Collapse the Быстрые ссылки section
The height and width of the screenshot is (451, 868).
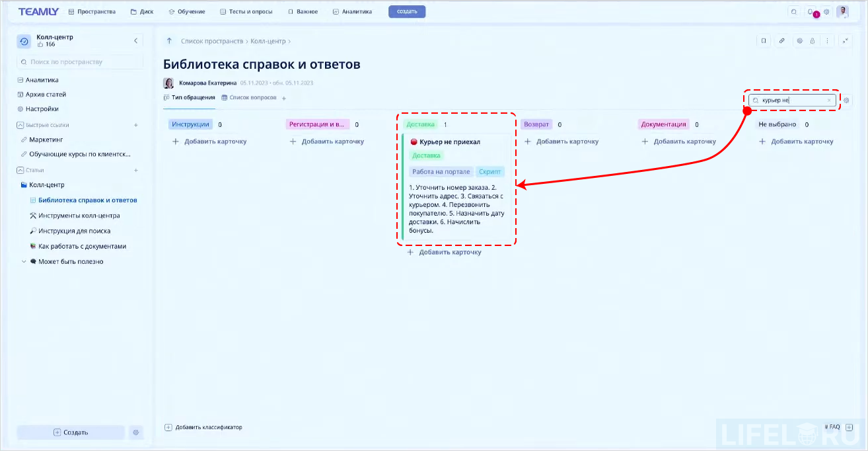click(x=20, y=124)
